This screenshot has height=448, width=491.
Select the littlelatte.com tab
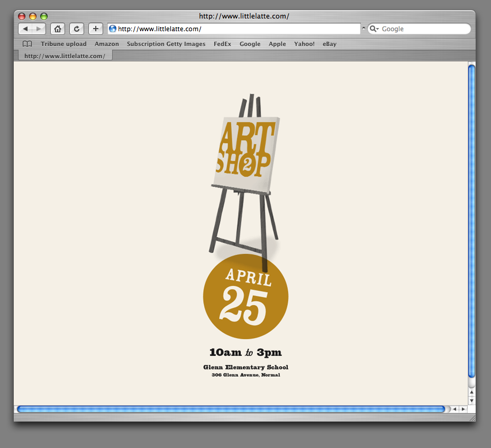coord(65,56)
